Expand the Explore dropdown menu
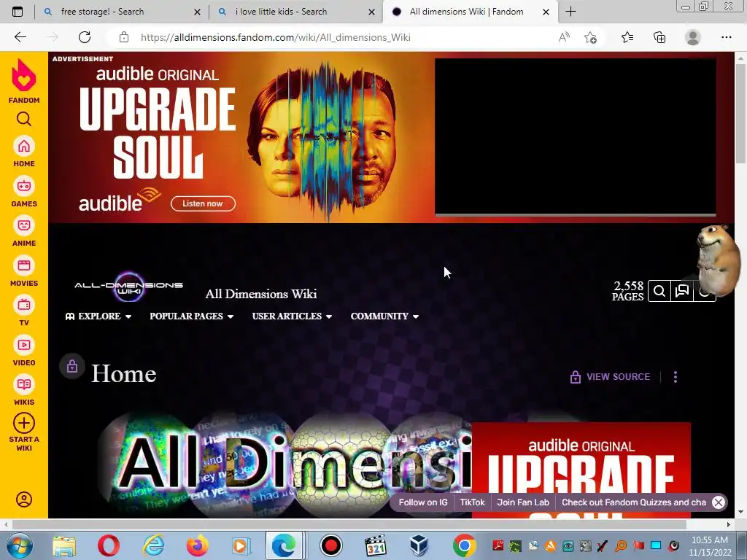This screenshot has width=747, height=560. 98,316
